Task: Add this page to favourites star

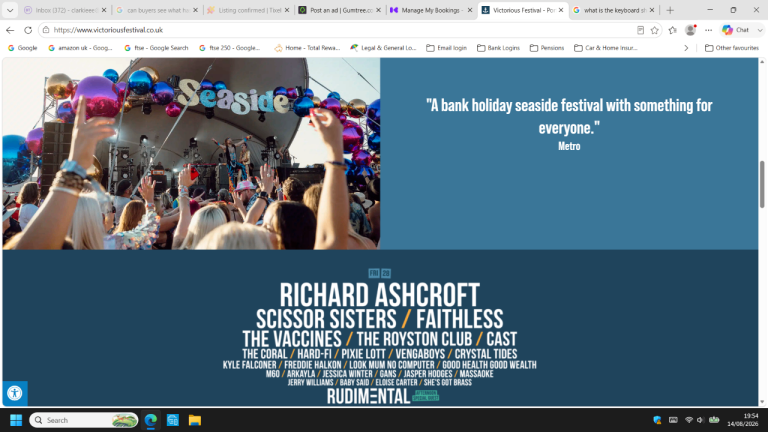Action: click(654, 30)
